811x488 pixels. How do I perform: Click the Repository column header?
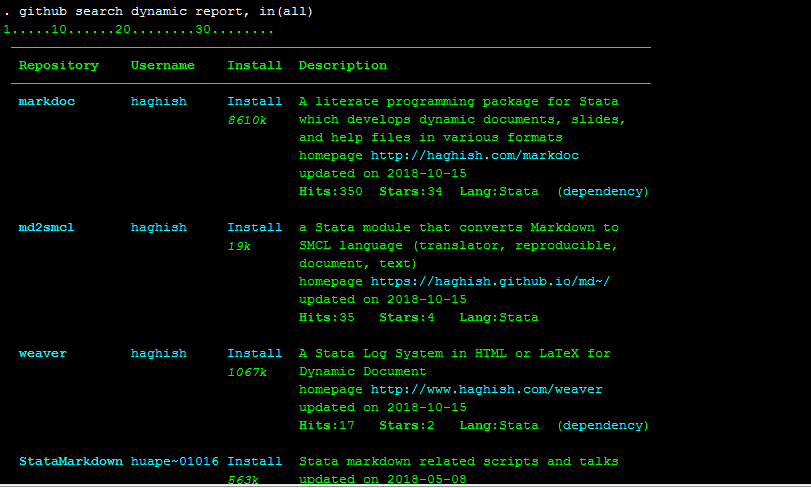[59, 66]
